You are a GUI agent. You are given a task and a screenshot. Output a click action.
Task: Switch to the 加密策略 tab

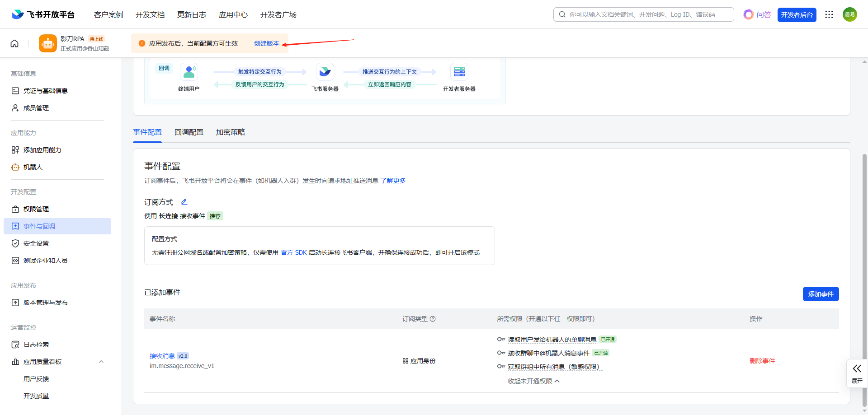pos(230,132)
